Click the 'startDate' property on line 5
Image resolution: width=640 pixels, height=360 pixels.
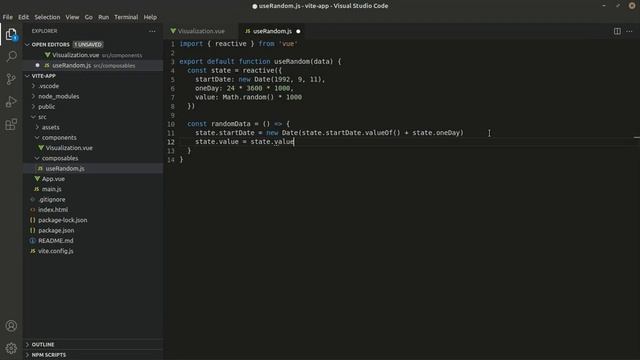click(213, 79)
